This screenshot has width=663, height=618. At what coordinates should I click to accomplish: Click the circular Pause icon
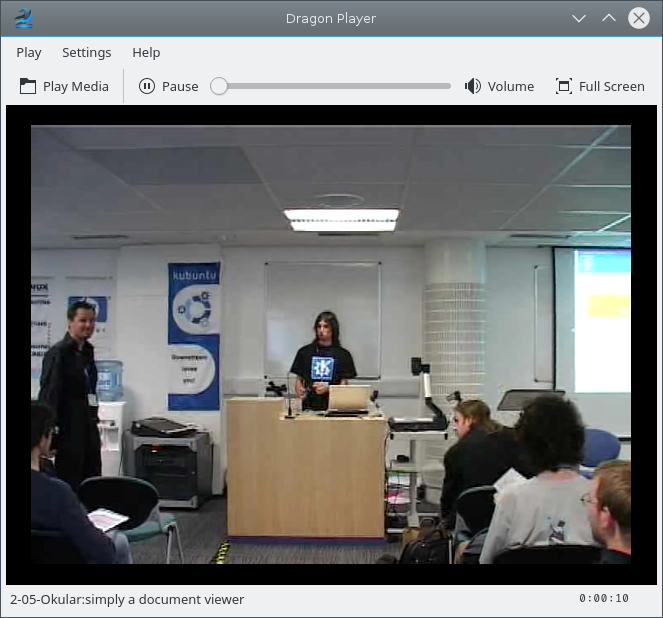coord(147,87)
